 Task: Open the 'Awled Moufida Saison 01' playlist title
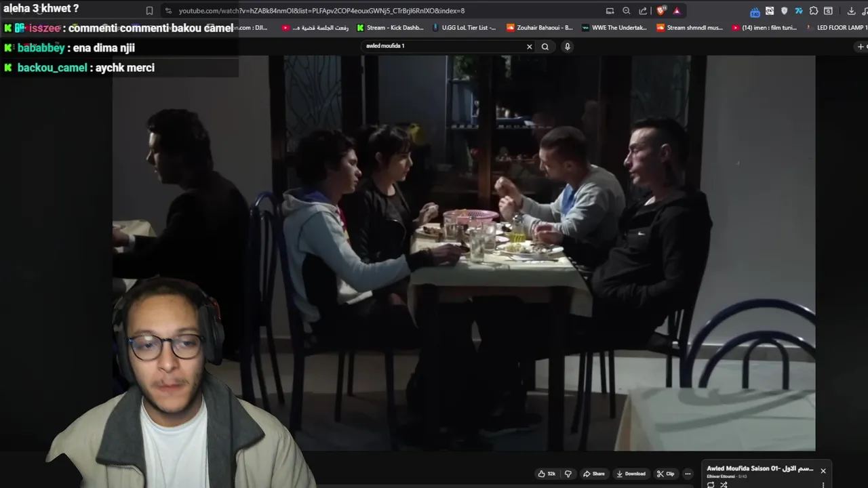coord(760,468)
